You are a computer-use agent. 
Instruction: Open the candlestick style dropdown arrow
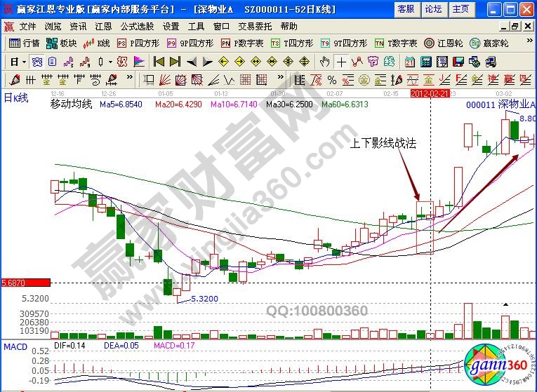pyautogui.click(x=110, y=61)
